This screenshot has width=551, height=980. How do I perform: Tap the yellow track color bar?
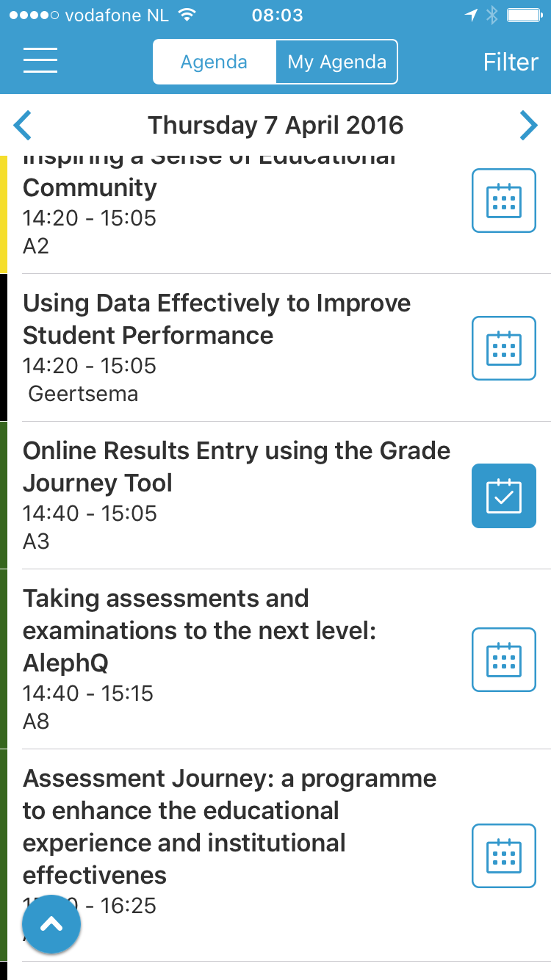pyautogui.click(x=4, y=215)
